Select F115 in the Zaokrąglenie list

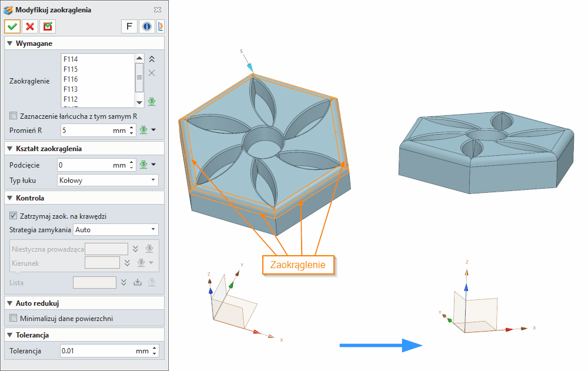pos(71,69)
